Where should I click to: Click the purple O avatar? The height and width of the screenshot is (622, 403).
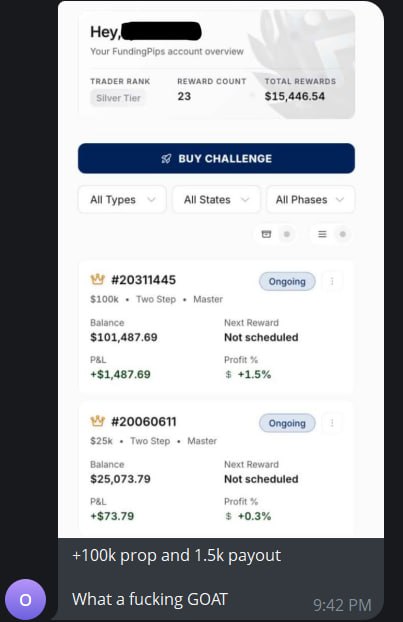click(x=25, y=599)
